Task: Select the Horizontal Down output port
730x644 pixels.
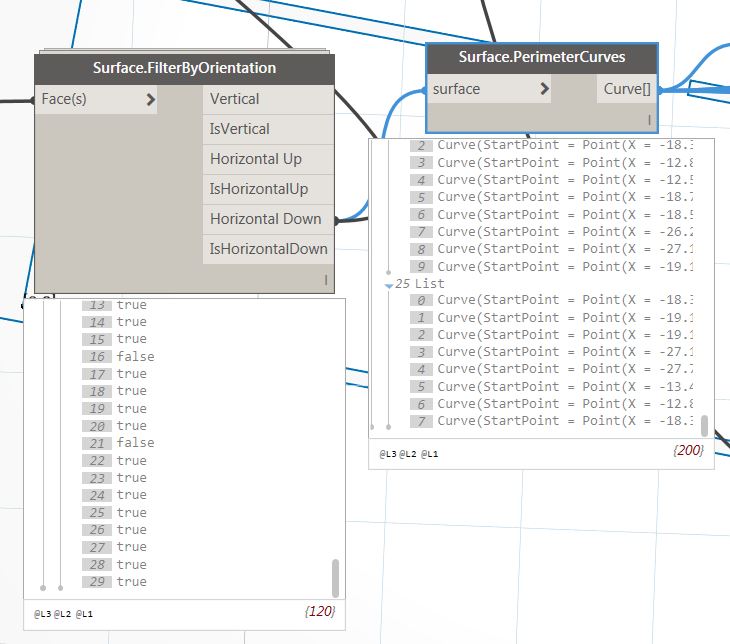Action: [267, 219]
